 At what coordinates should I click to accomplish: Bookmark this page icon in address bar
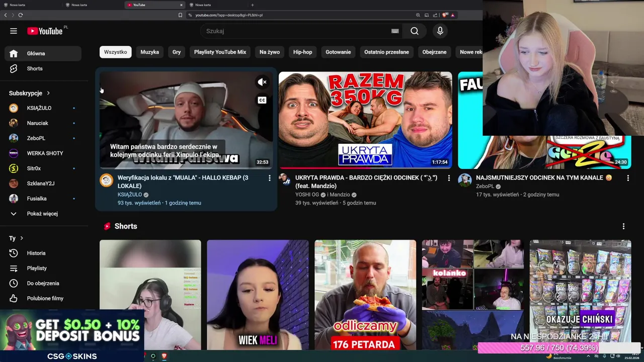(x=180, y=15)
